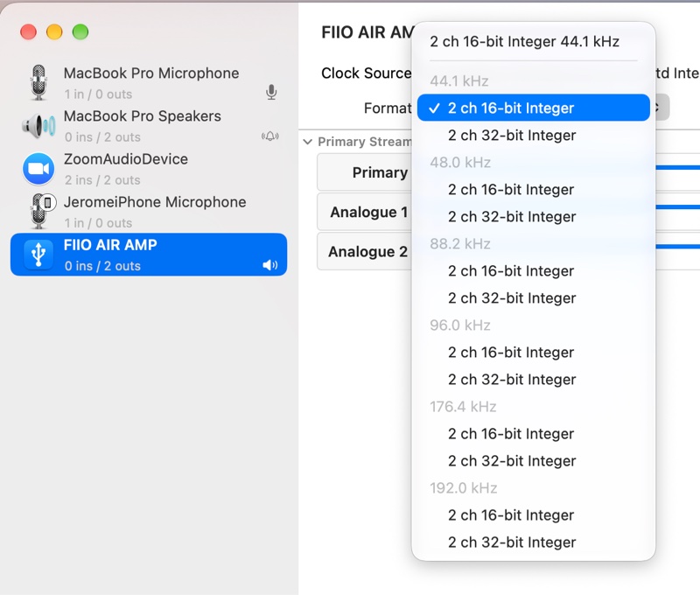This screenshot has width=700, height=595.
Task: Collapse the Primary Stream section
Action: coord(307,142)
